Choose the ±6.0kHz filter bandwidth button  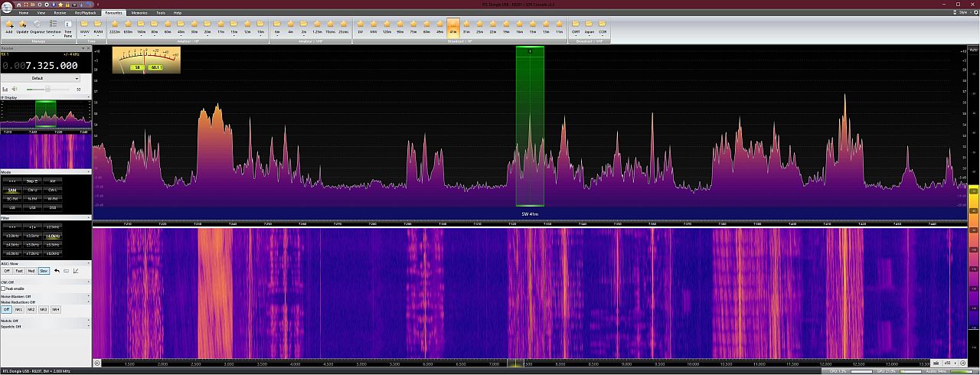click(x=11, y=253)
